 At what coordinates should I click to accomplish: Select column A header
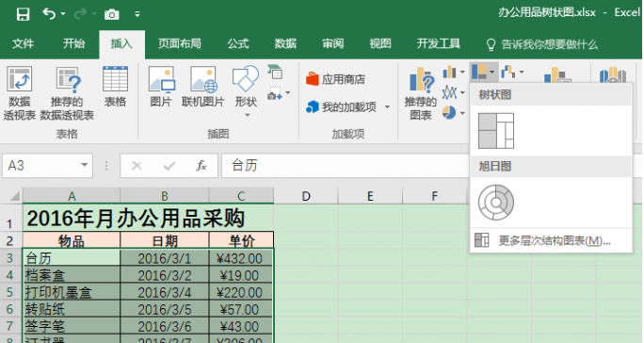[72, 196]
